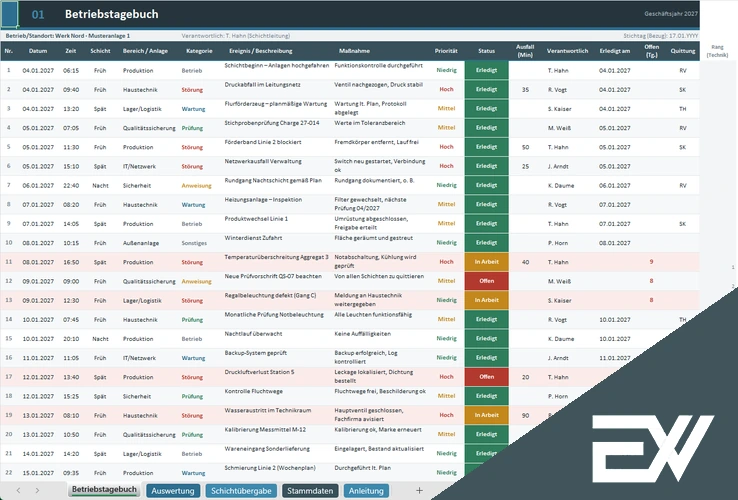Select In Arbeit status for Wasseraustritt im Technikraum
Image resolution: width=738 pixels, height=500 pixels.
487,415
